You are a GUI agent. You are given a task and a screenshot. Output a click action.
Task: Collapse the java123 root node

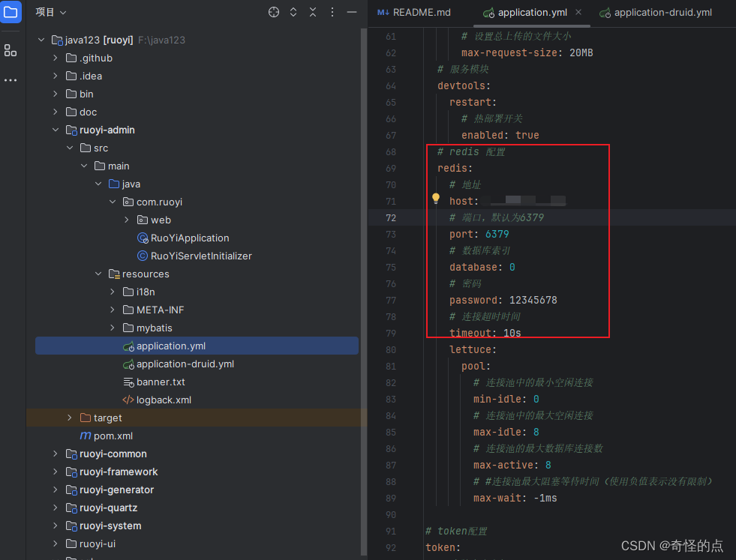pos(41,40)
